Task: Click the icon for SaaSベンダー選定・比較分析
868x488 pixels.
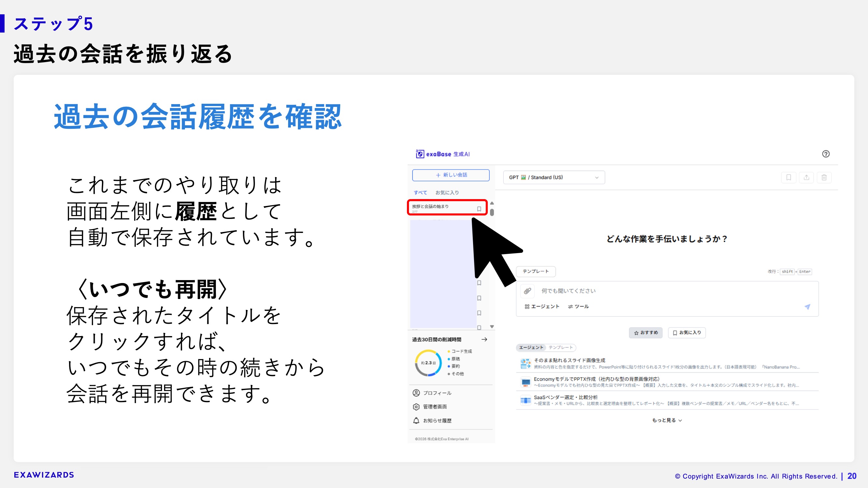Action: pyautogui.click(x=525, y=400)
